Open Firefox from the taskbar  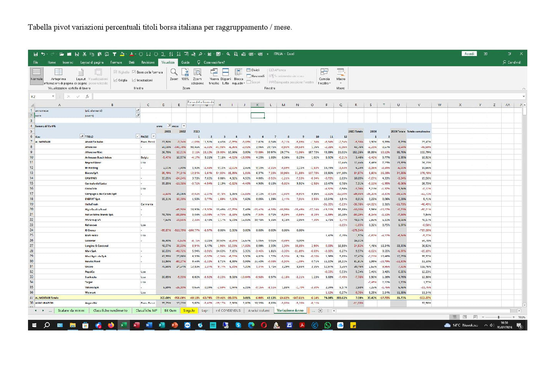(x=111, y=325)
